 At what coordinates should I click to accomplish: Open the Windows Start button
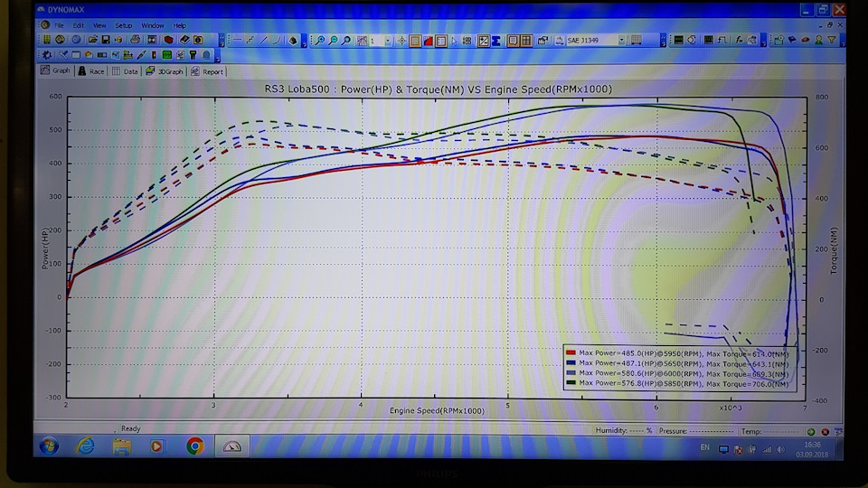pos(49,446)
